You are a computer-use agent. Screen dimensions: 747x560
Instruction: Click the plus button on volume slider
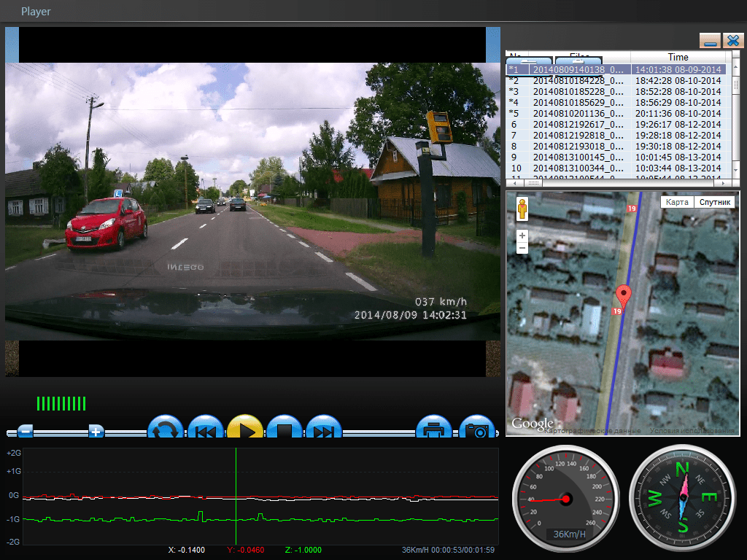[96, 431]
